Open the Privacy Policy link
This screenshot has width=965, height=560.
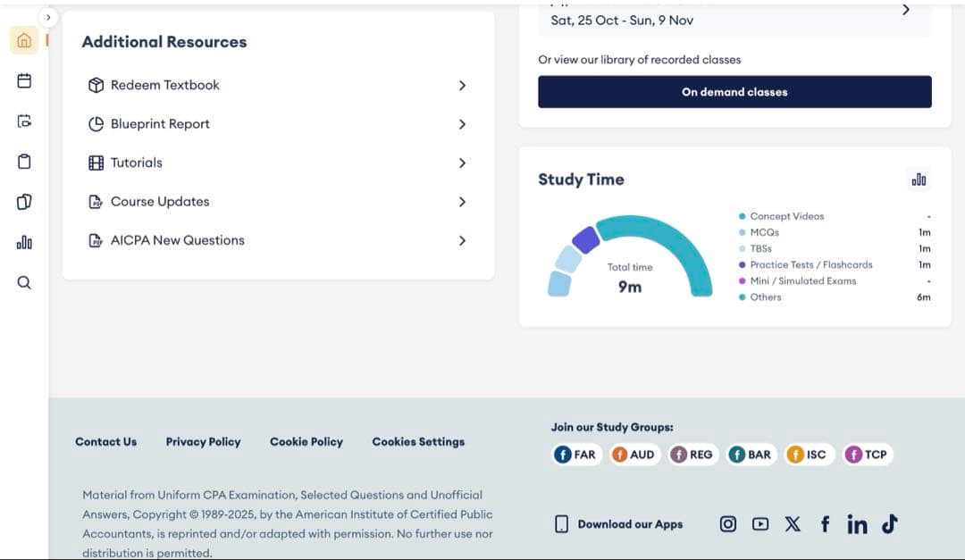pos(203,441)
